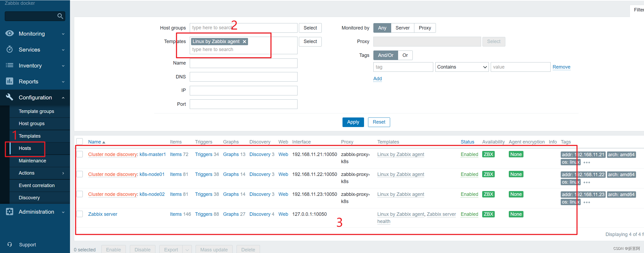The width and height of the screenshot is (644, 253).
Task: Remove the Linux by Zabbix agent template tag
Action: (244, 41)
